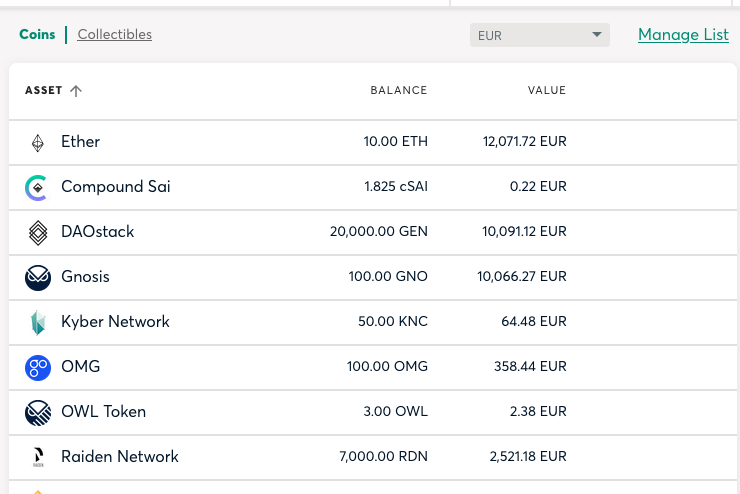Switch to the Collectibles tab
Image resolution: width=740 pixels, height=494 pixels.
[x=115, y=35]
